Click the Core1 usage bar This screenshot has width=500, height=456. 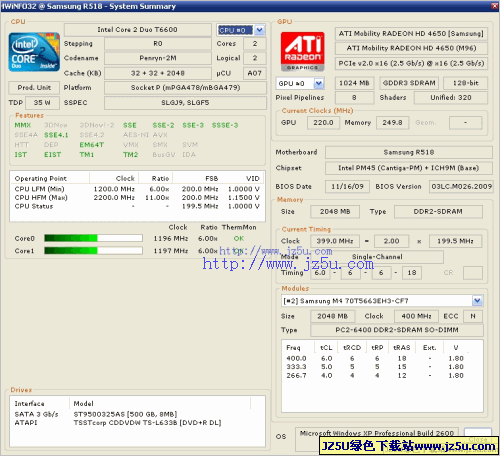pos(93,250)
